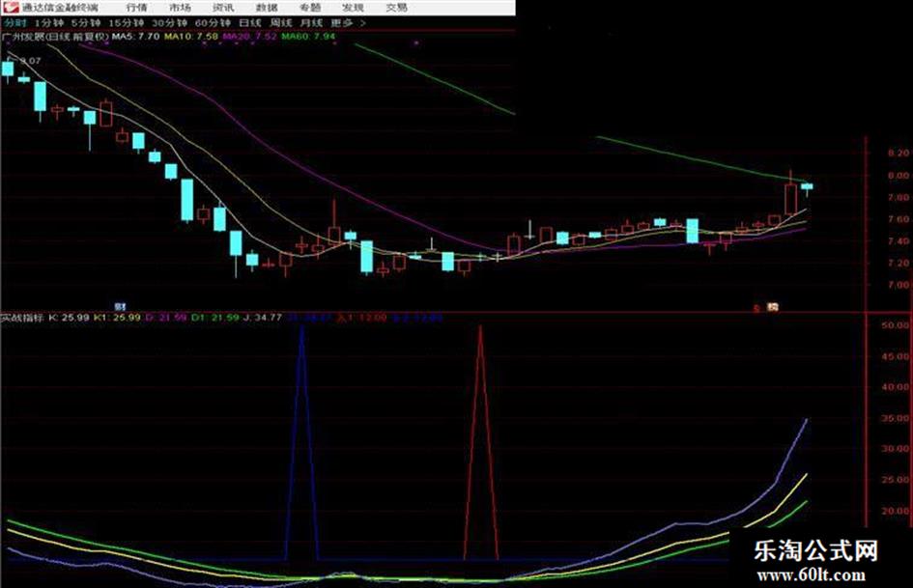
Task: Click the 通达信 red logo icon
Action: click(x=11, y=7)
